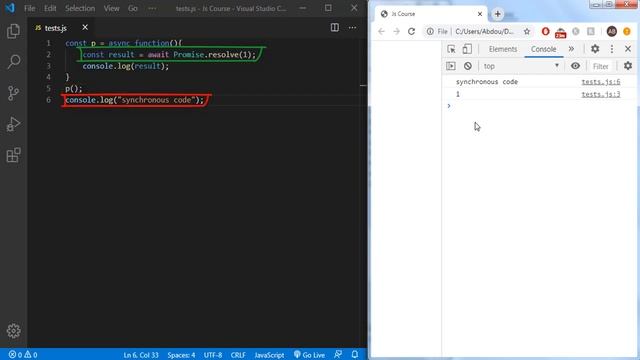Split the editor to the right
This screenshot has height=360, width=640.
[335, 27]
